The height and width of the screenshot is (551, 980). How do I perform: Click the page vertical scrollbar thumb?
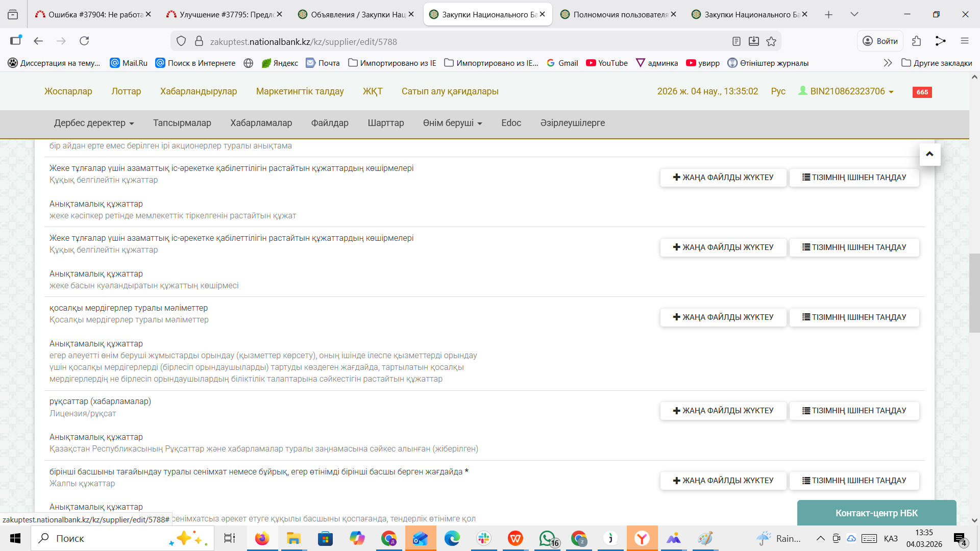(x=974, y=293)
